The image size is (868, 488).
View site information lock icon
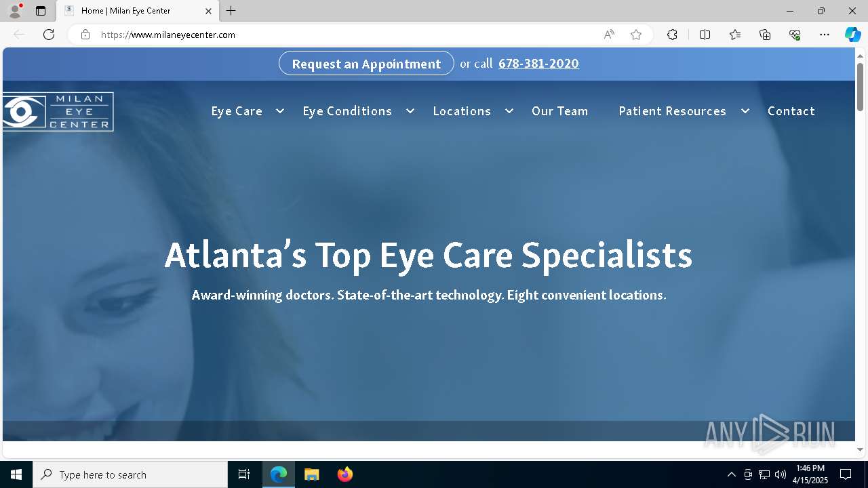85,35
